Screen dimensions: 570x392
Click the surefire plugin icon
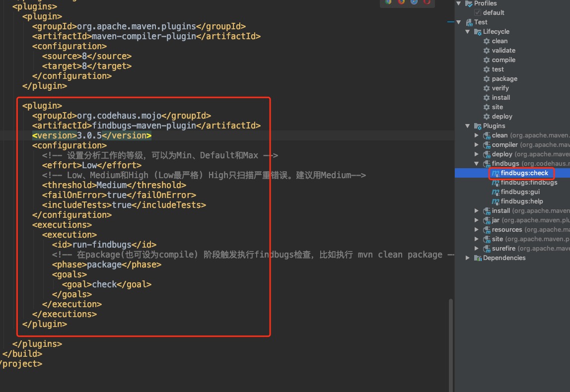(x=487, y=249)
